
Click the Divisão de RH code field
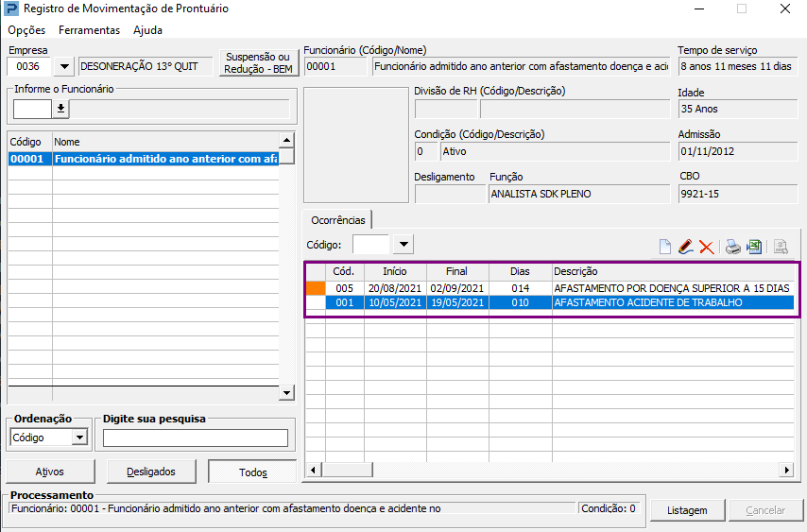tap(446, 109)
